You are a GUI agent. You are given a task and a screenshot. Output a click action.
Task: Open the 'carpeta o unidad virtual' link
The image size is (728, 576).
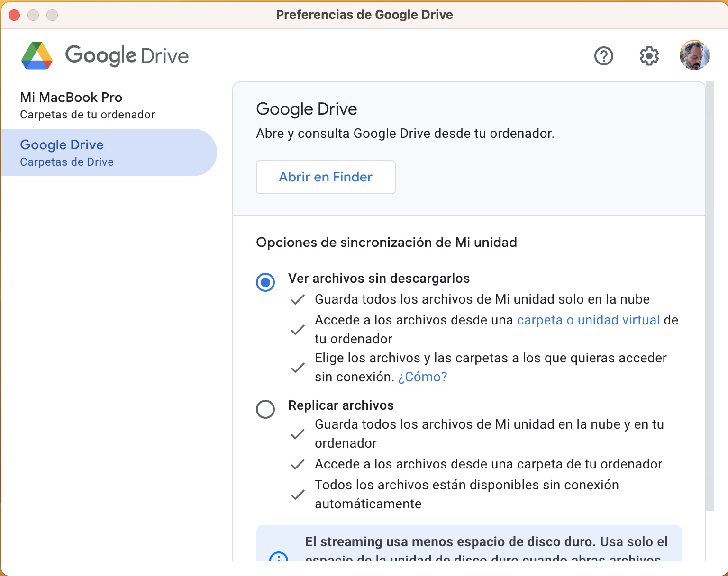pyautogui.click(x=588, y=320)
